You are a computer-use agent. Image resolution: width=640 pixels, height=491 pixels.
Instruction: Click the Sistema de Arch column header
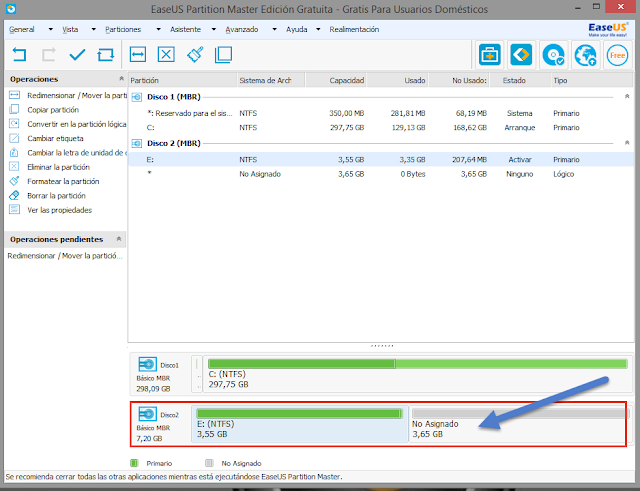coord(271,80)
